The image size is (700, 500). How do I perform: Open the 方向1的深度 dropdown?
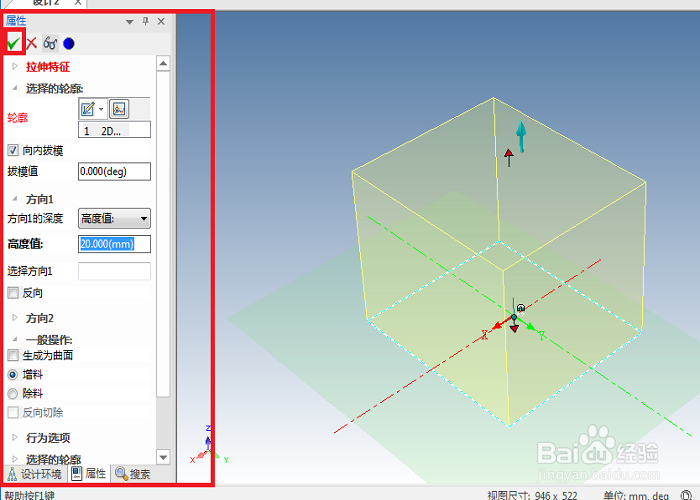click(x=114, y=218)
